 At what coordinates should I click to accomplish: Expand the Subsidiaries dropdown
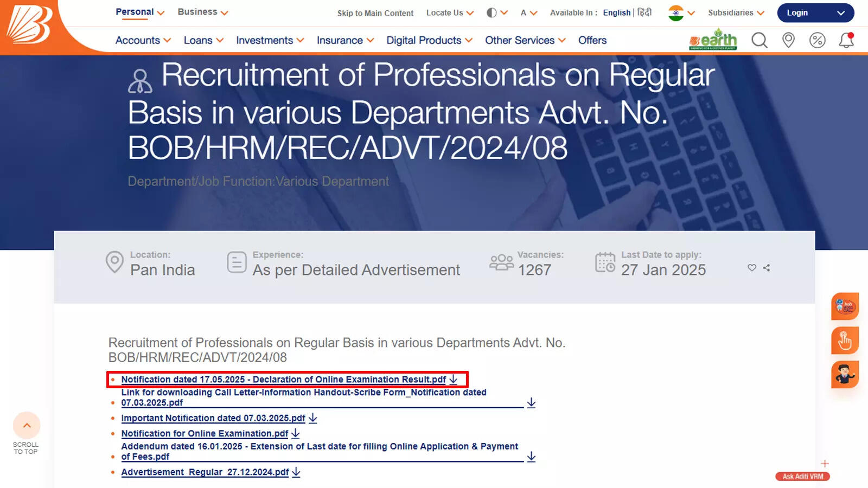[736, 12]
